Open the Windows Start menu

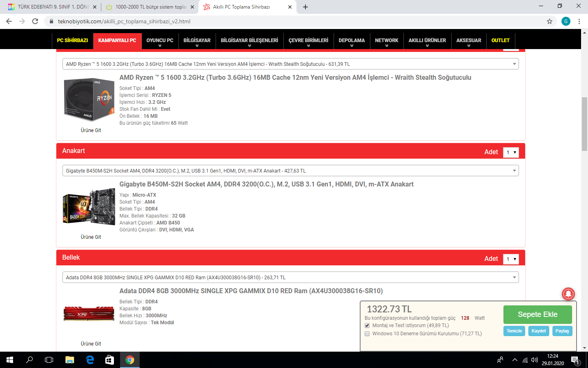(10, 360)
